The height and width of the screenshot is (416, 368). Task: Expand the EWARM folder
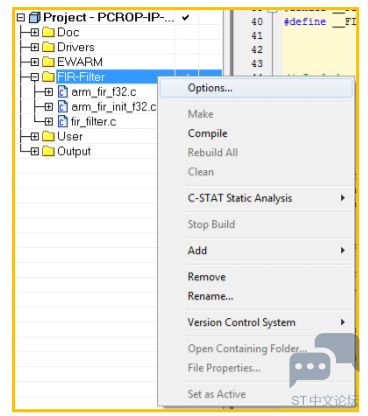point(34,62)
